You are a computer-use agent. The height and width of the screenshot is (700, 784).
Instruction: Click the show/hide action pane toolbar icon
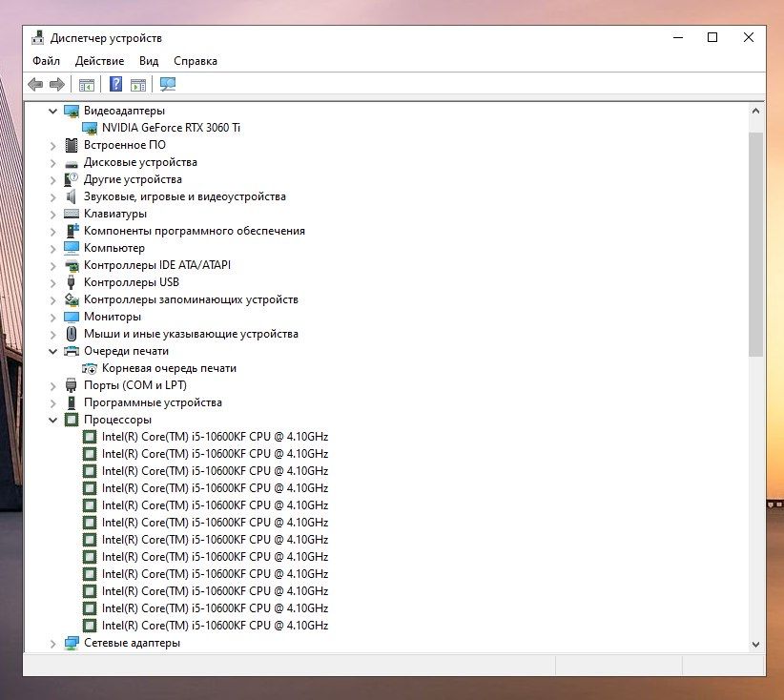[138, 85]
